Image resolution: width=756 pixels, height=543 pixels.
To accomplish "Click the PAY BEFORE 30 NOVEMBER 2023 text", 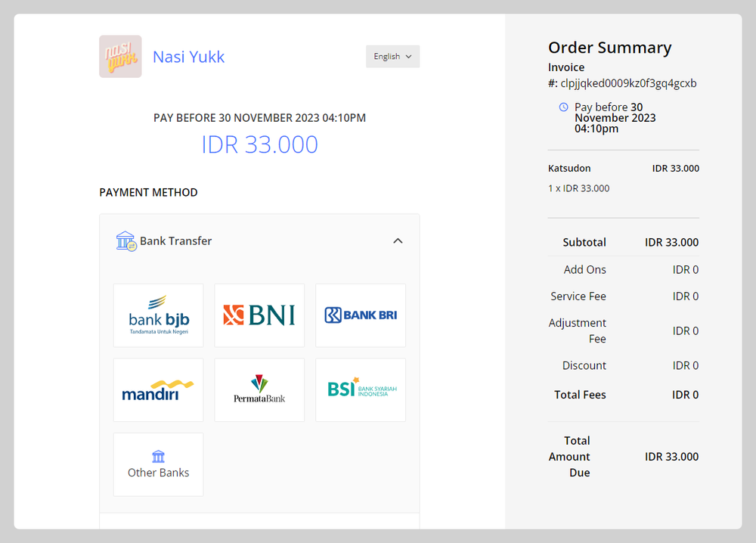I will coord(259,118).
